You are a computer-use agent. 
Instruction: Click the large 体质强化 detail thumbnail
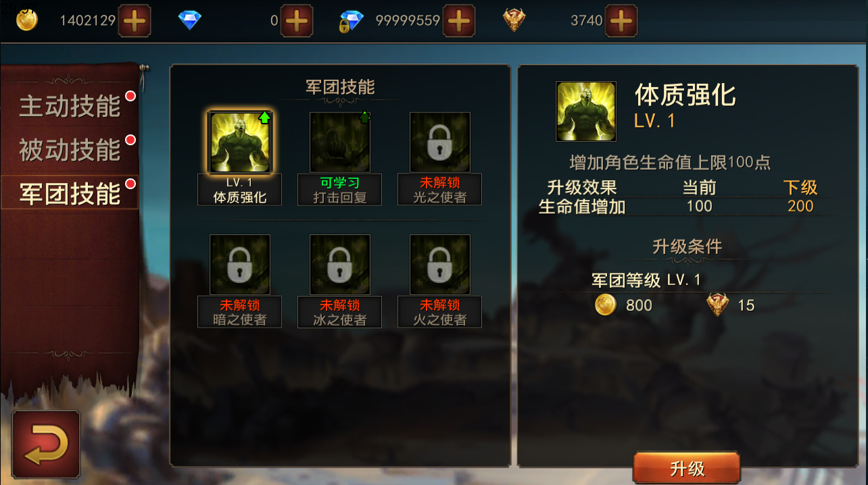585,111
